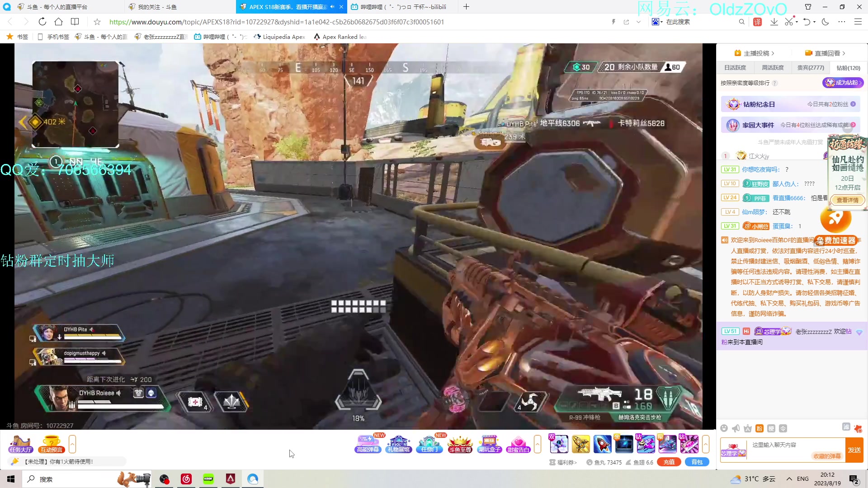Expand the 家园大事件 banner arrow
This screenshot has width=868, height=488.
[853, 125]
